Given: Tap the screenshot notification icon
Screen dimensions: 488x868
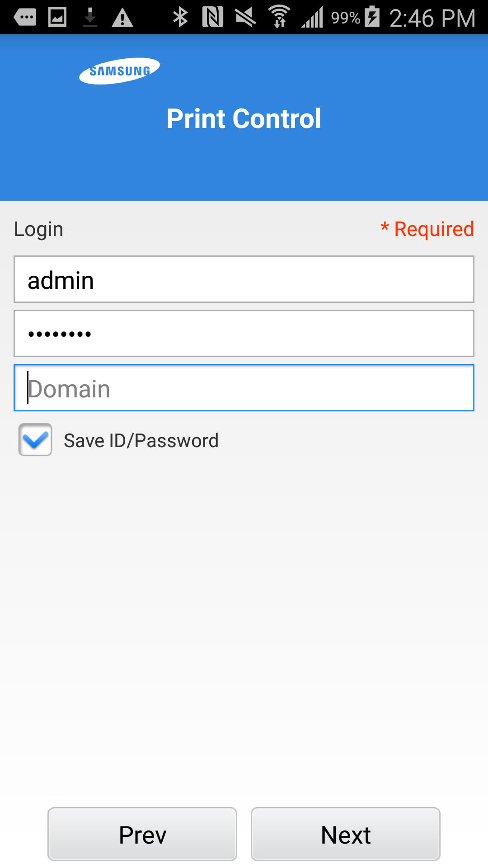Looking at the screenshot, I should (x=57, y=16).
